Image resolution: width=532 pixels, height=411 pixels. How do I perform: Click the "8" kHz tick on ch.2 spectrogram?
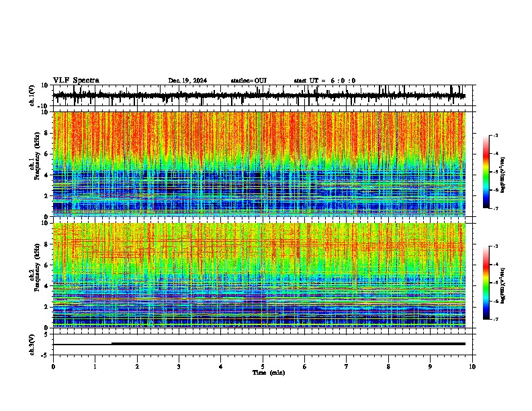(47, 244)
